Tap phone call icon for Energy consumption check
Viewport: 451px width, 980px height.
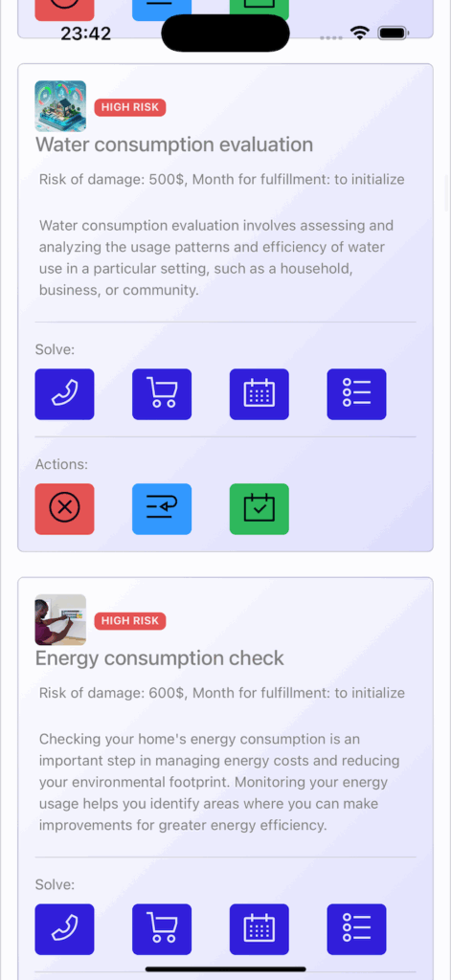[64, 929]
